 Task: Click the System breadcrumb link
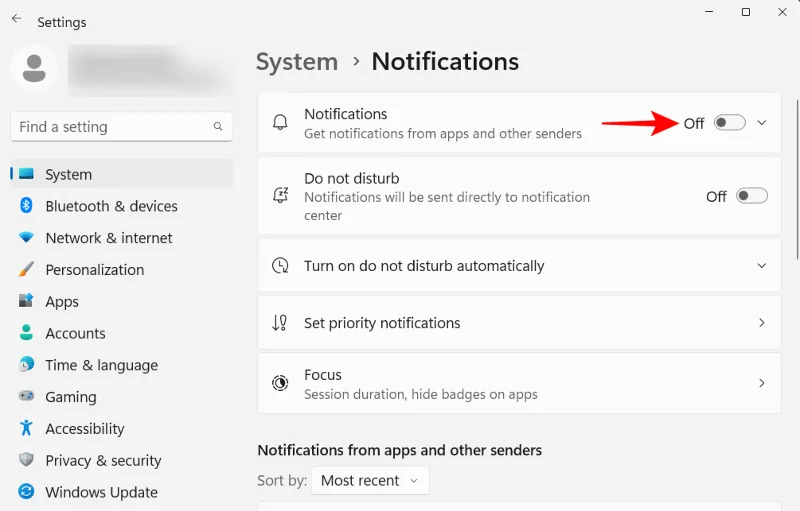coord(297,62)
